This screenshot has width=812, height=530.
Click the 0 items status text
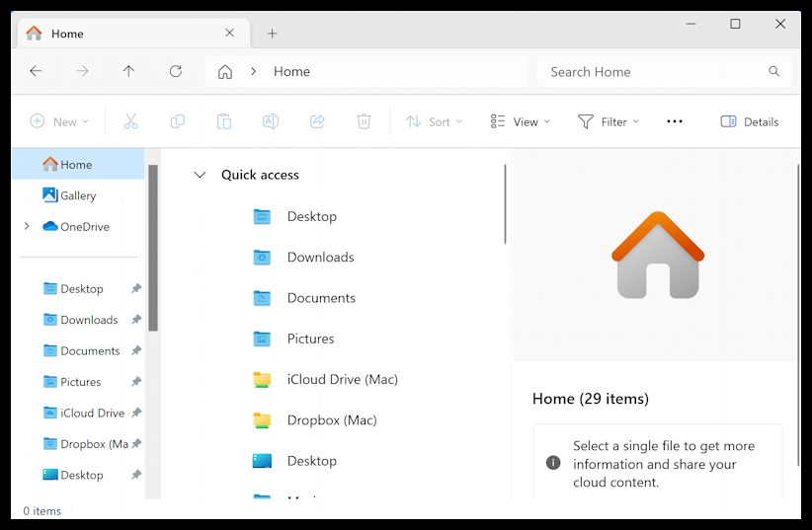point(41,511)
